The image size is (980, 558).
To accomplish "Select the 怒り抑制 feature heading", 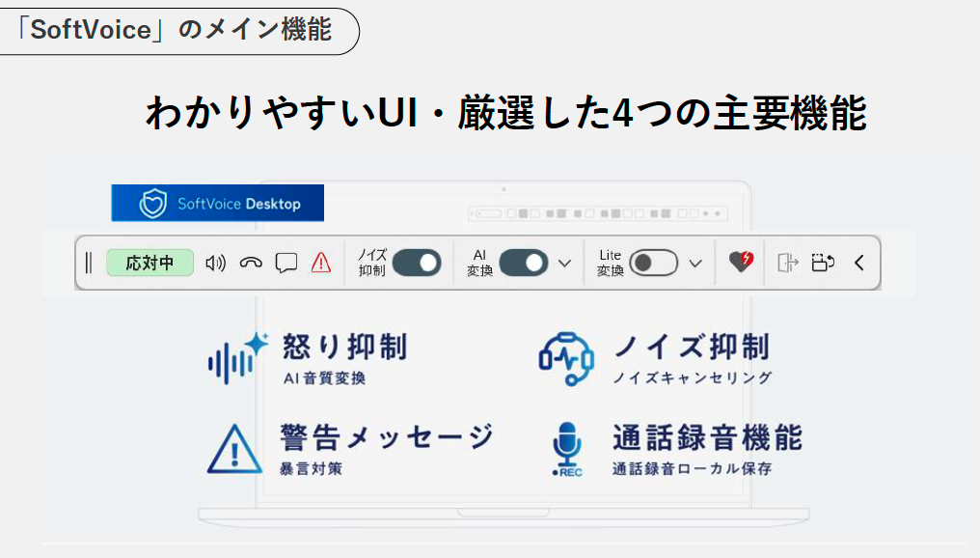I will click(x=344, y=347).
